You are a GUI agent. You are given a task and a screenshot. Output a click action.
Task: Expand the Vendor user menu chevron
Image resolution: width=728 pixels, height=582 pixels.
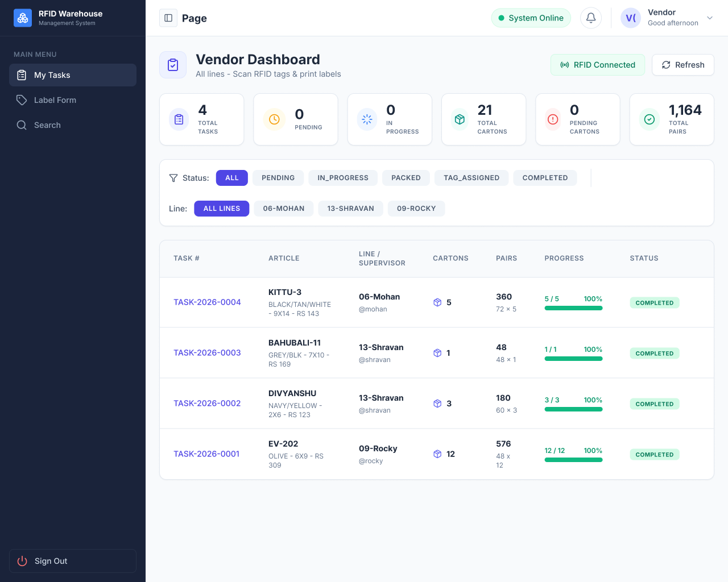(710, 18)
